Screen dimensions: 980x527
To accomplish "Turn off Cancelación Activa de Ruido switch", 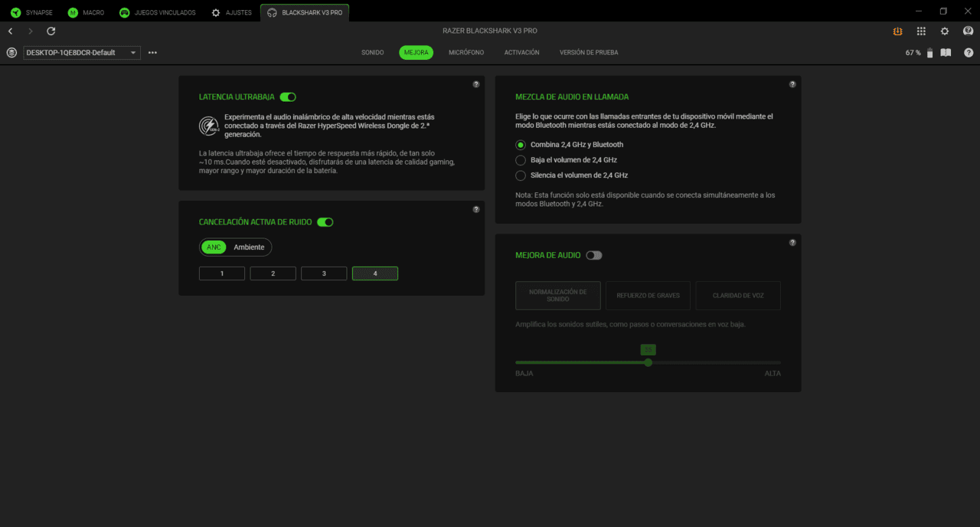I will pos(325,222).
